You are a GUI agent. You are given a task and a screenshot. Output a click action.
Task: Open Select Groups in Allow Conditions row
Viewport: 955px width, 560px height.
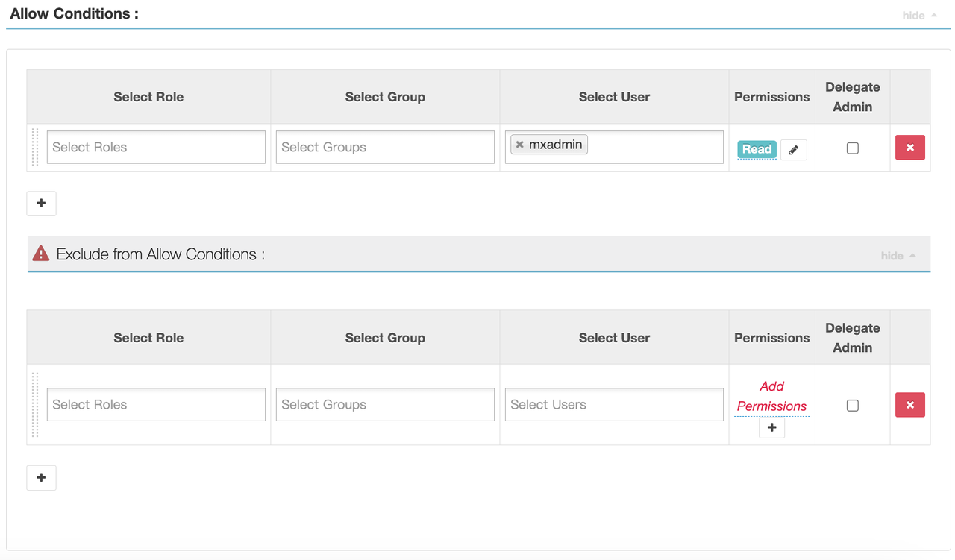coord(385,147)
